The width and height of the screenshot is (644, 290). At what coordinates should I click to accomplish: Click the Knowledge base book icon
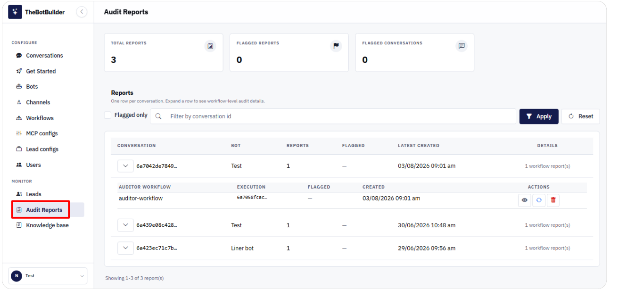(x=19, y=225)
